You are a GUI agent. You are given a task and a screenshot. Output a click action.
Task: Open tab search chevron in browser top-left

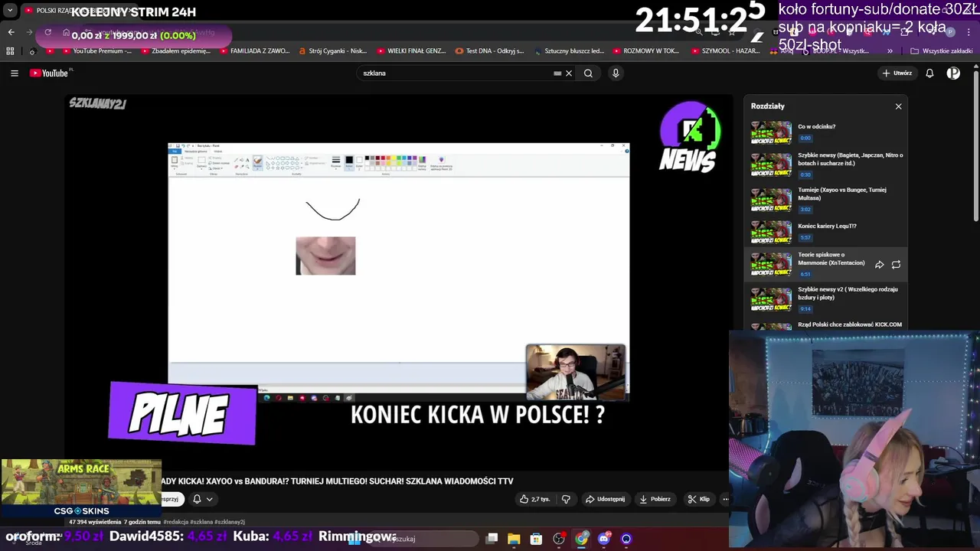pos(10,11)
